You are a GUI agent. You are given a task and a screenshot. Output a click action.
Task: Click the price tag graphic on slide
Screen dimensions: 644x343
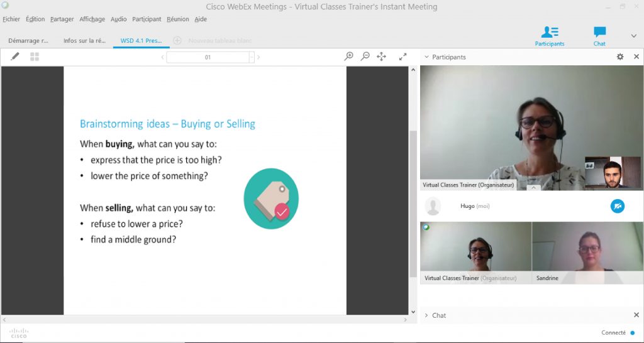[x=271, y=199]
